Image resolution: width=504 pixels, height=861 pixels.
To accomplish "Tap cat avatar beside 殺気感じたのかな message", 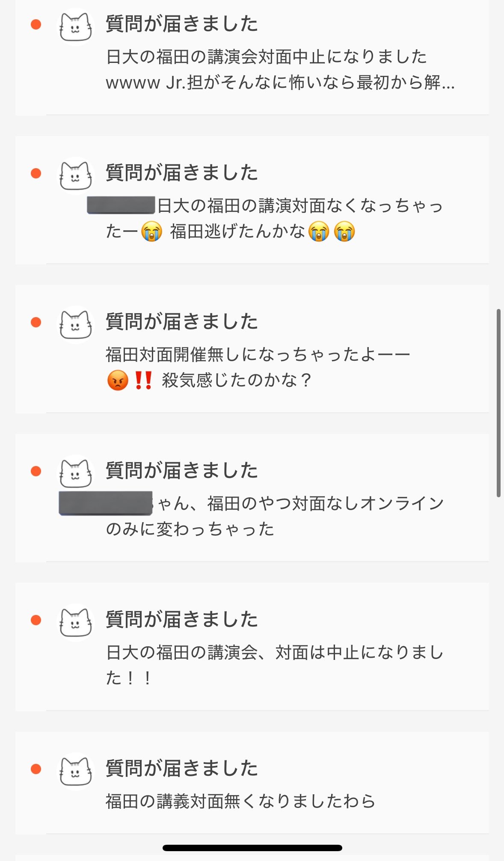I will (x=76, y=324).
